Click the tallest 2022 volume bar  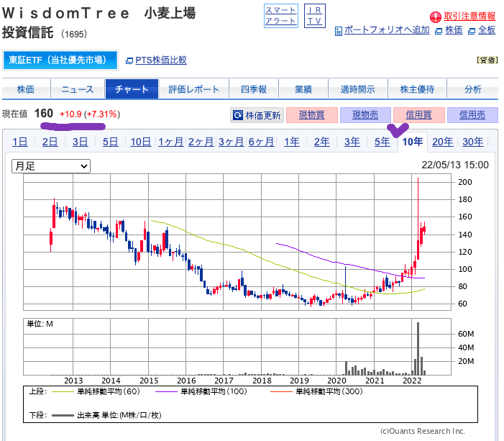click(418, 349)
